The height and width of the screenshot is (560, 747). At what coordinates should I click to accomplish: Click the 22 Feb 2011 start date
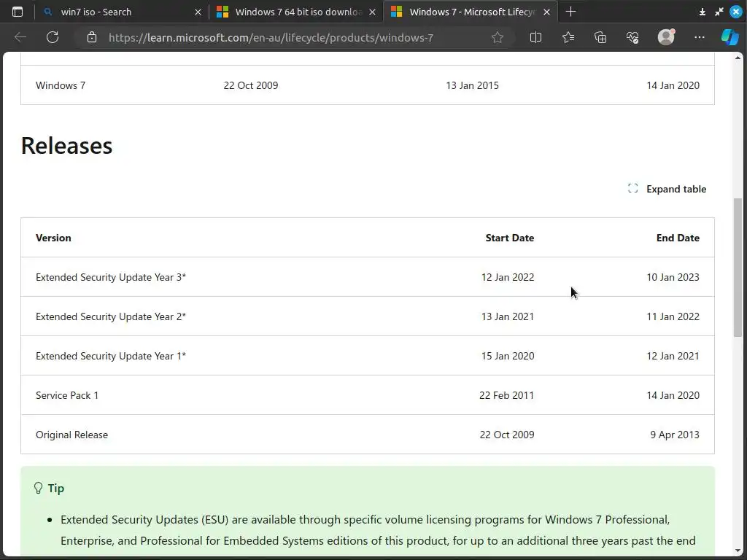(x=507, y=395)
